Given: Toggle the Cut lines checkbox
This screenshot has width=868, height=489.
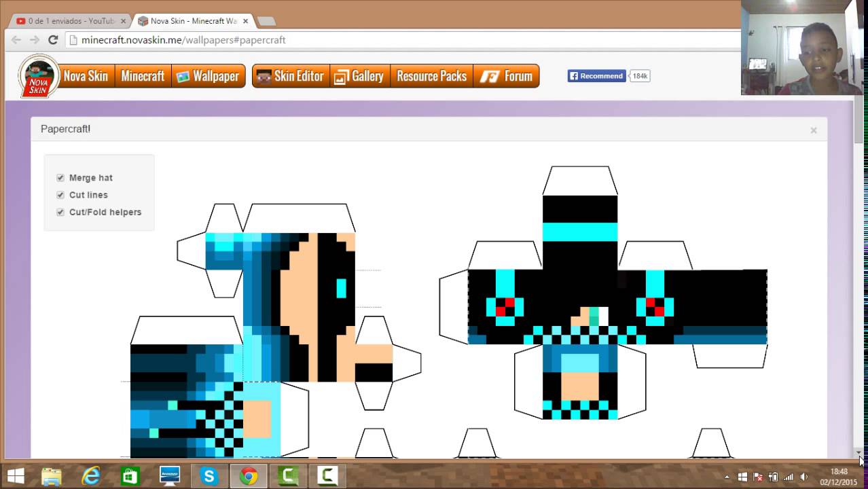Looking at the screenshot, I should [60, 195].
